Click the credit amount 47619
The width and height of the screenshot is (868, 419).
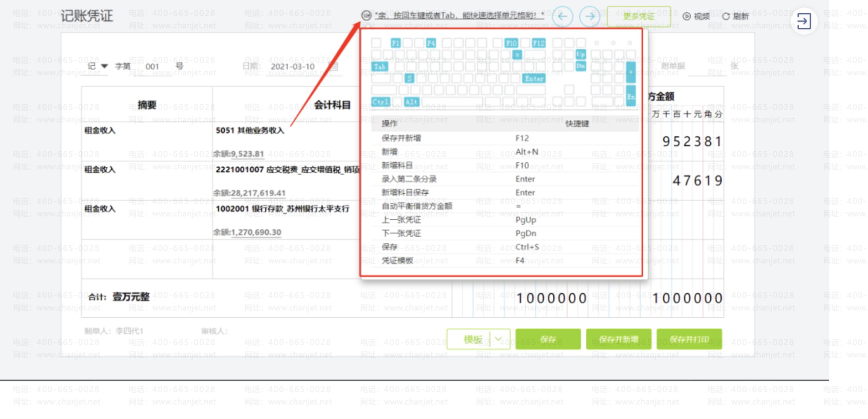pos(698,180)
